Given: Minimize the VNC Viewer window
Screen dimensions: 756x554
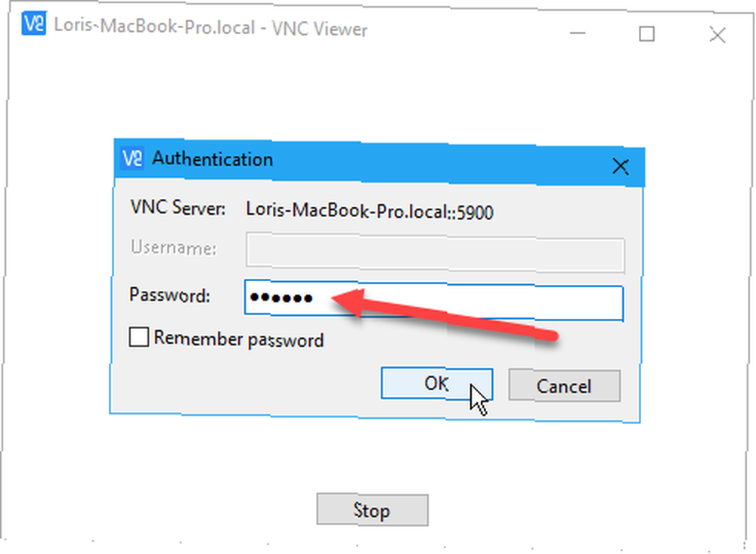Looking at the screenshot, I should [577, 33].
